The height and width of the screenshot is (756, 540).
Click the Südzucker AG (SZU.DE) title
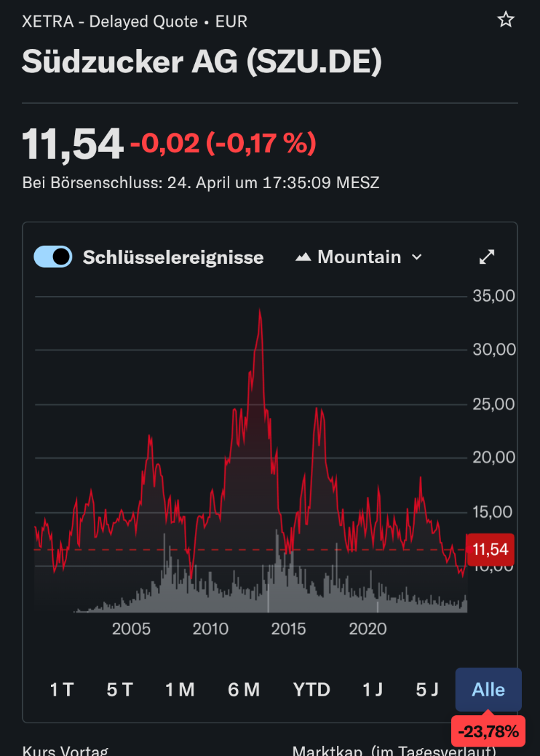coord(202,62)
